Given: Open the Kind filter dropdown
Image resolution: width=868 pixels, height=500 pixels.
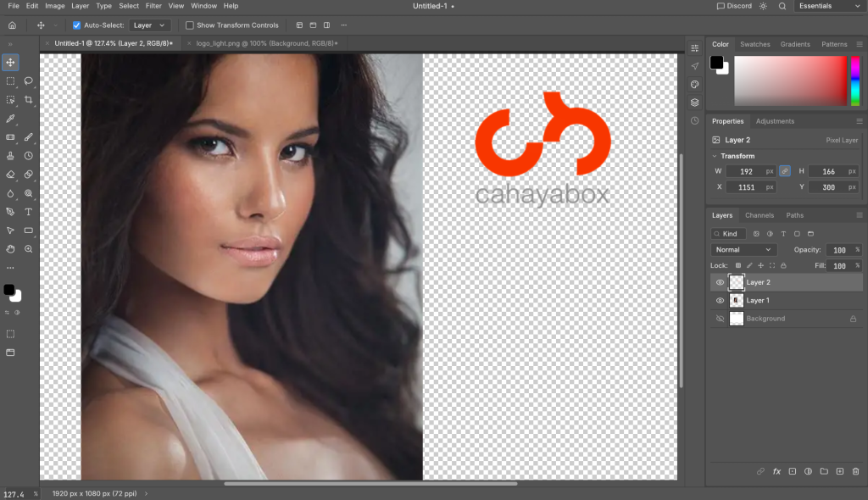Looking at the screenshot, I should click(x=728, y=234).
